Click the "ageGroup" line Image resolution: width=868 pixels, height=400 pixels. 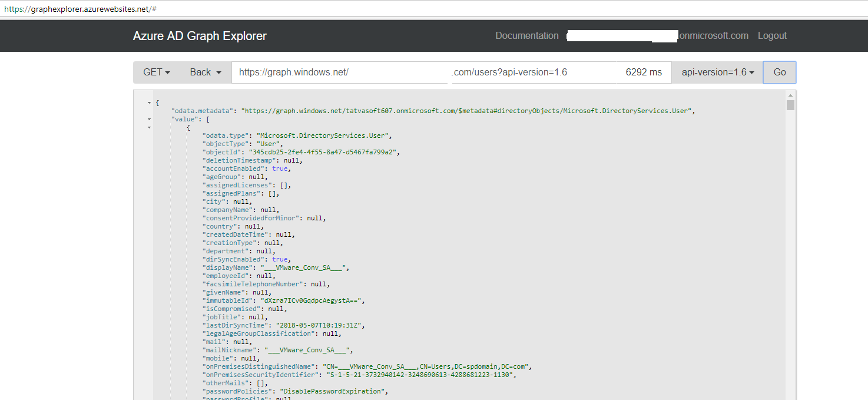point(235,177)
